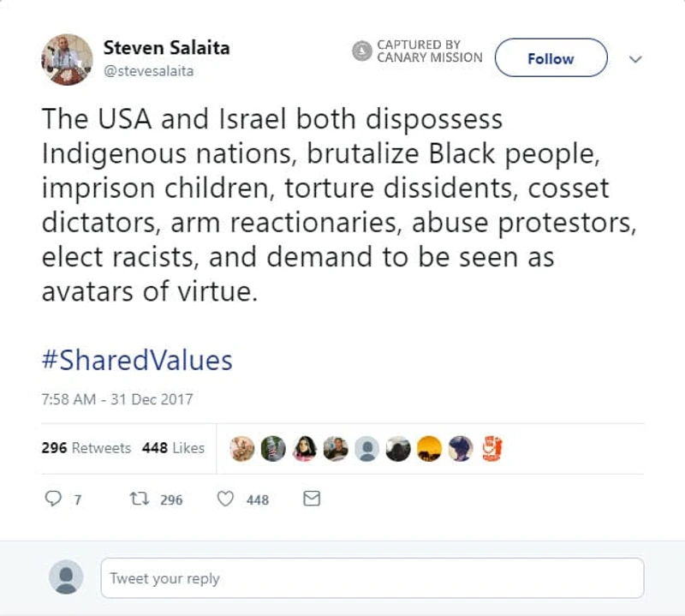Open the list of 296 Retweets
685x616 pixels.
(x=88, y=448)
